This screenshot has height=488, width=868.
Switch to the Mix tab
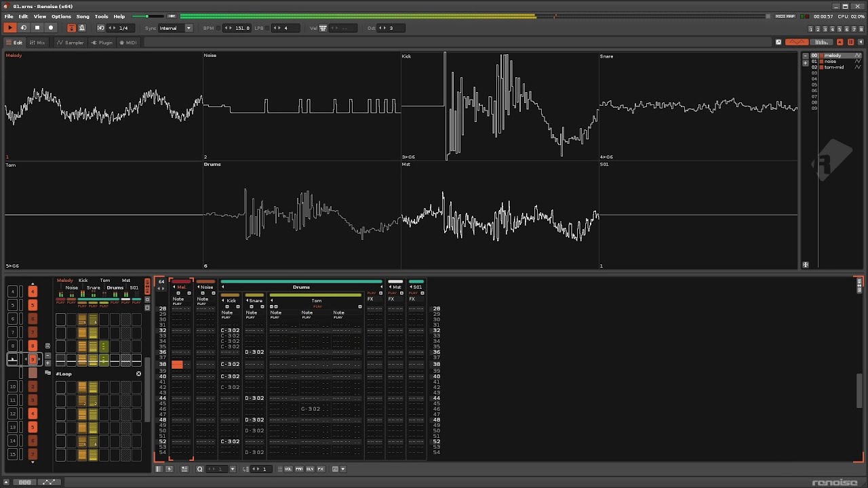37,42
